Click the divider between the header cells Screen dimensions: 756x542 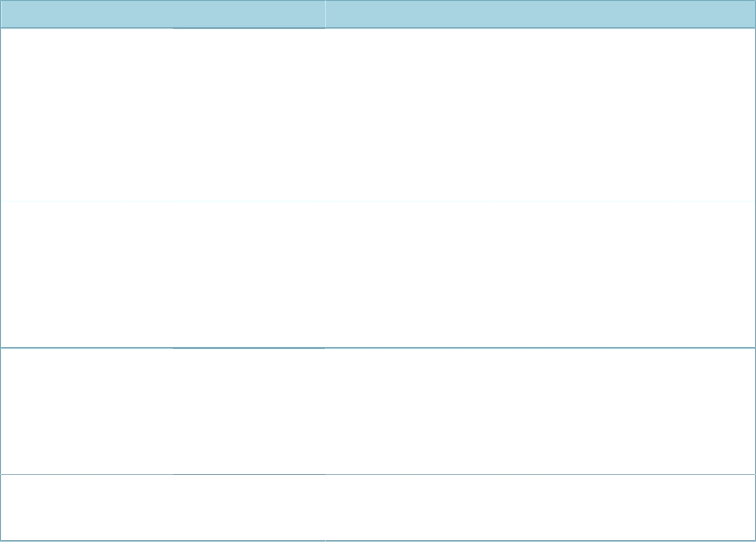click(326, 14)
